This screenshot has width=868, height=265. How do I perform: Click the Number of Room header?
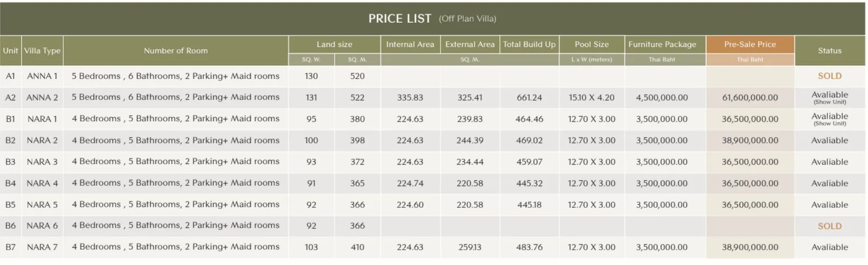[x=176, y=51]
